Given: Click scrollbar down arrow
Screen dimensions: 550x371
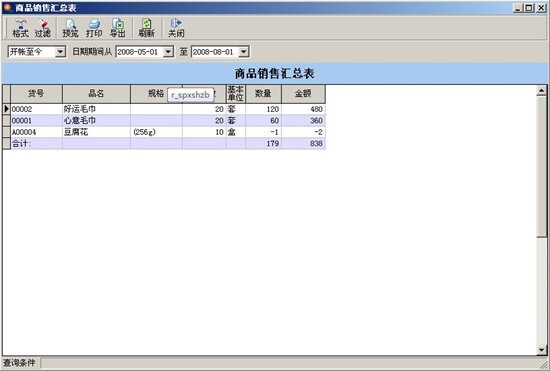Looking at the screenshot, I should coord(542,350).
